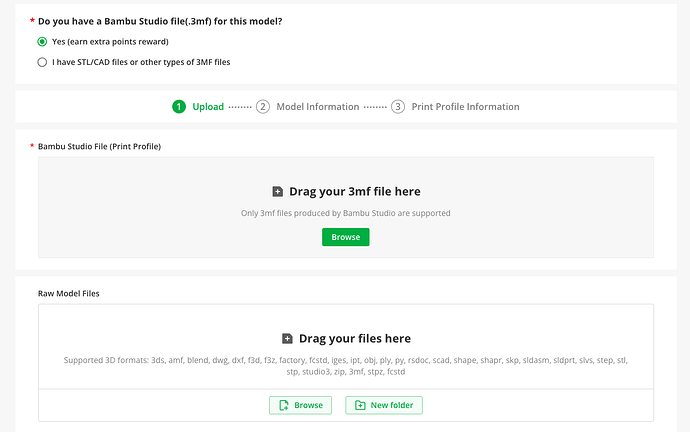Click the 'Drag your 3mf file here' heading
This screenshot has width=690, height=432.
click(x=355, y=191)
